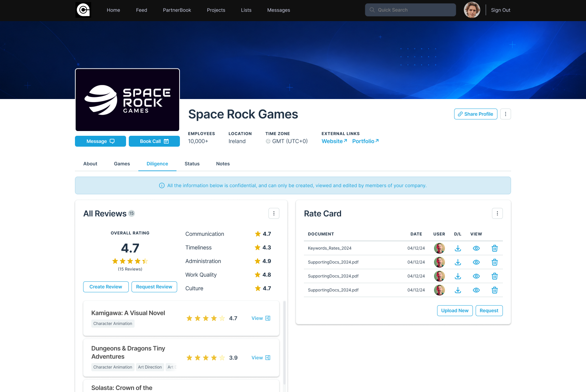Send a message with the Message button
This screenshot has height=392, width=586.
(x=101, y=141)
